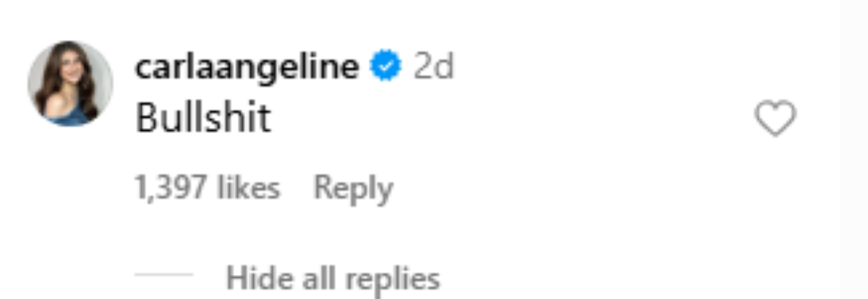Click the "Bullshit" comment text
This screenshot has height=299, width=868.
point(203,119)
